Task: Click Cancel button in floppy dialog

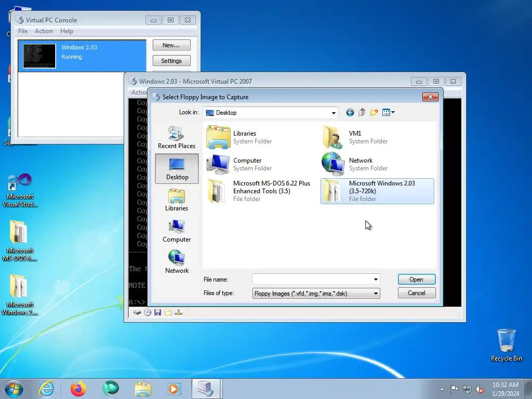Action: [x=416, y=293]
